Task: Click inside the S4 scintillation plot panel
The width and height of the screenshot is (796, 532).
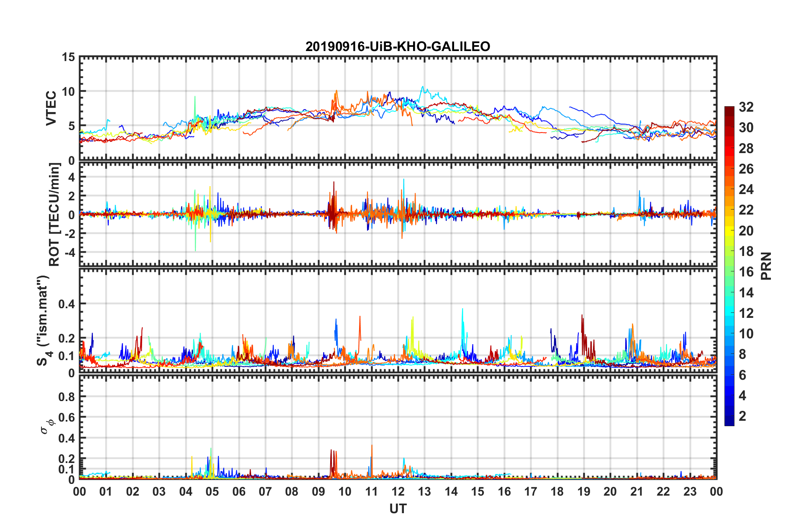Action: (398, 321)
